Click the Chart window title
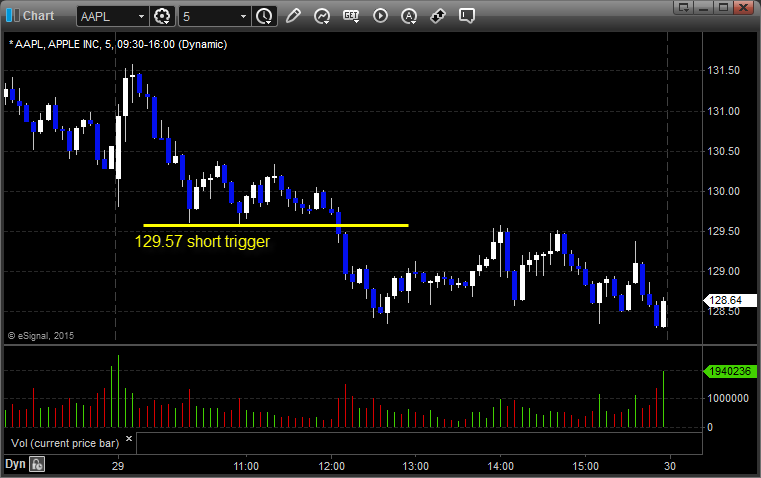 tap(39, 16)
